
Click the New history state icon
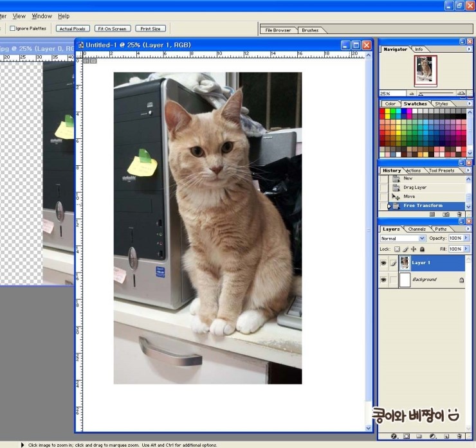pos(396,179)
